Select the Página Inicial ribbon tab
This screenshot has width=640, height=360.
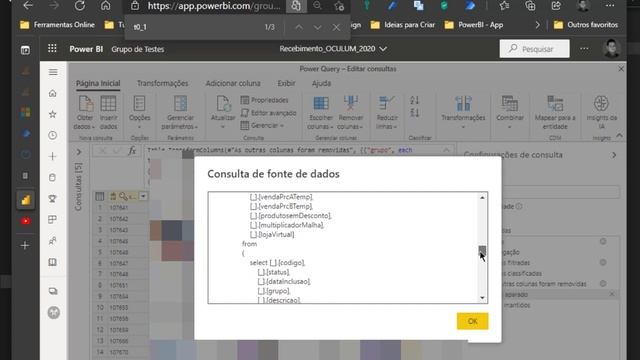[x=98, y=83]
